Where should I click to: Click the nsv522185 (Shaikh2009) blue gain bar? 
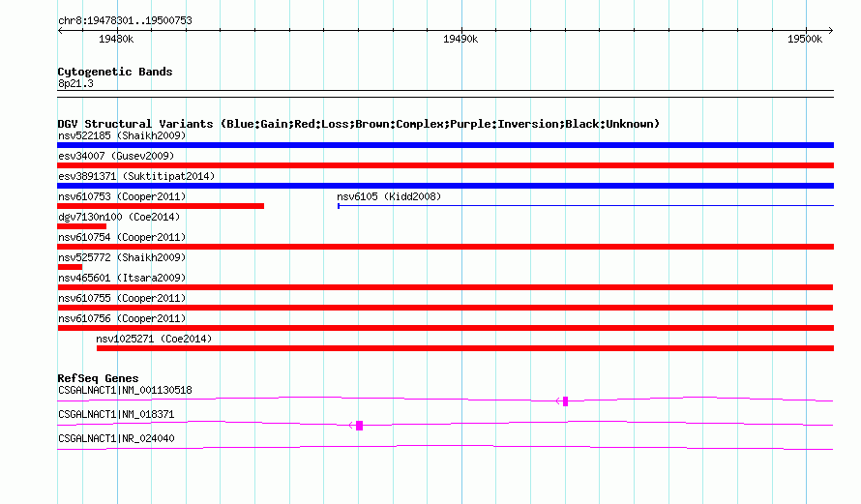pos(445,145)
